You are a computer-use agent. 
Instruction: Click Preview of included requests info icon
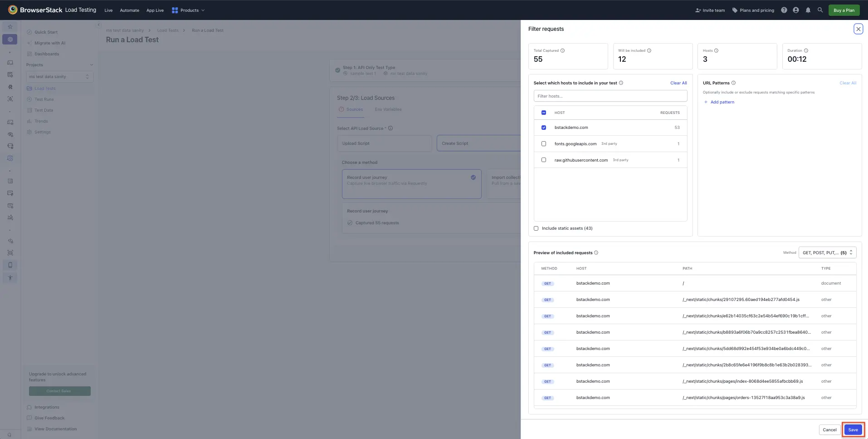pyautogui.click(x=596, y=253)
